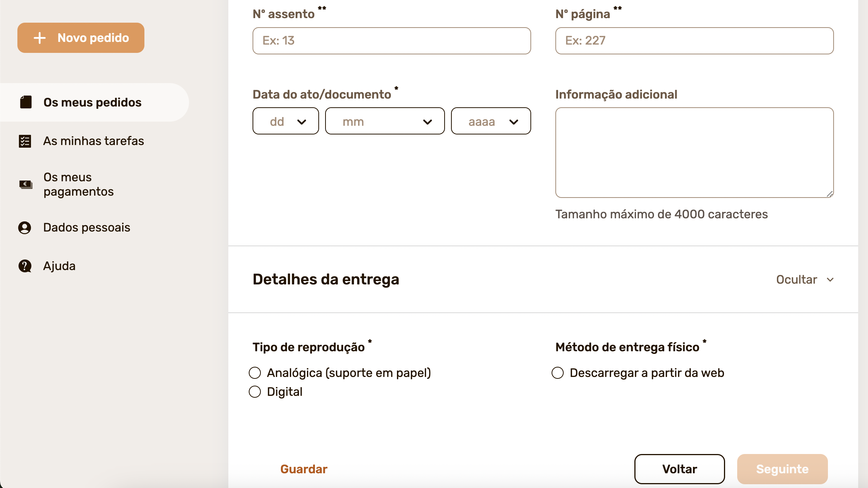Choose Descarregar a partir da web

[558, 373]
